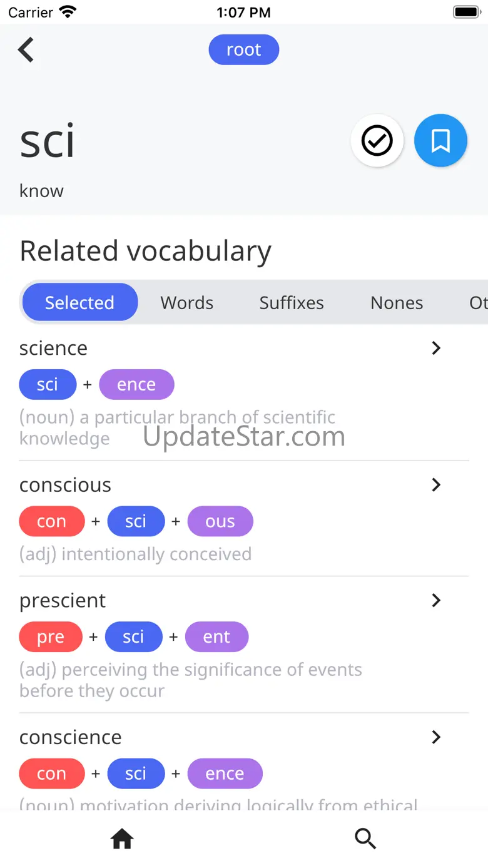488x868 pixels.
Task: Open the conscience entry chevron
Action: 436,737
